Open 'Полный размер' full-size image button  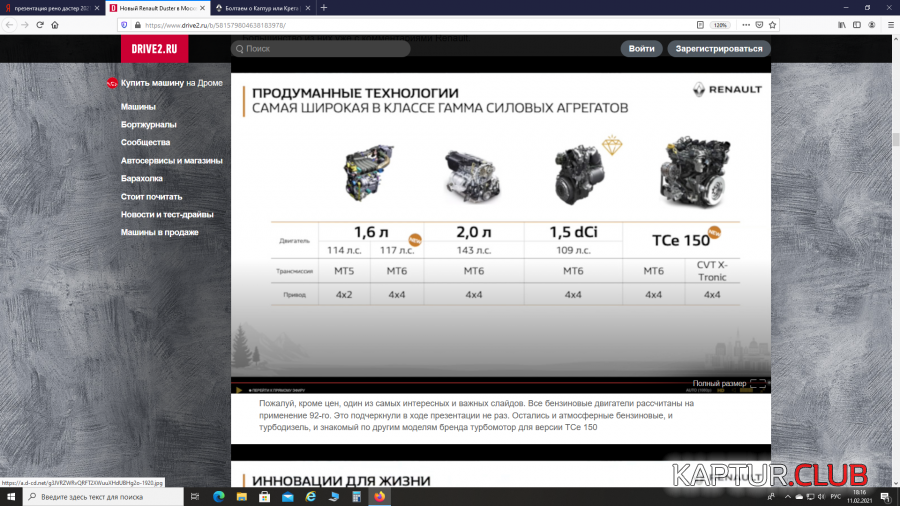[729, 383]
